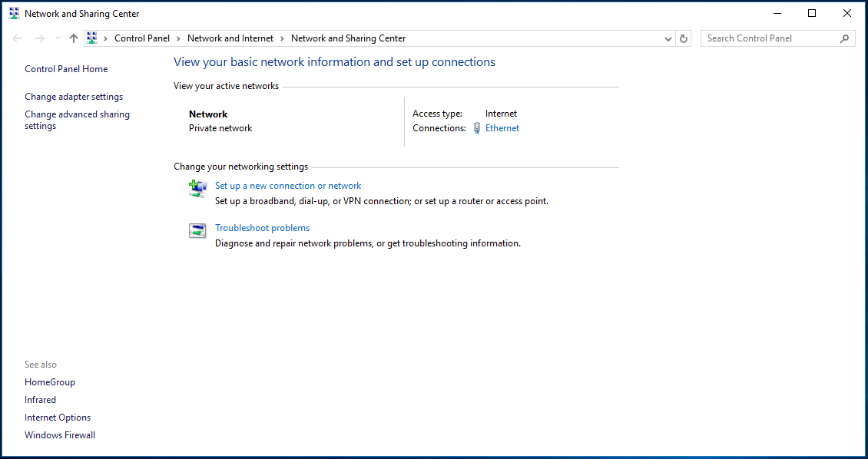Expand chevron before Control Panel breadcrumb
This screenshot has width=868, height=459.
pos(105,38)
